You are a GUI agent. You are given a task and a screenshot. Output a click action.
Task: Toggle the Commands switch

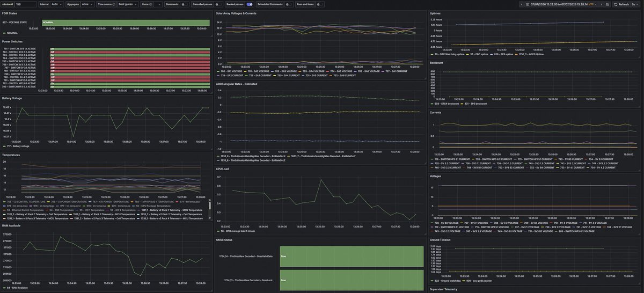[185, 4]
